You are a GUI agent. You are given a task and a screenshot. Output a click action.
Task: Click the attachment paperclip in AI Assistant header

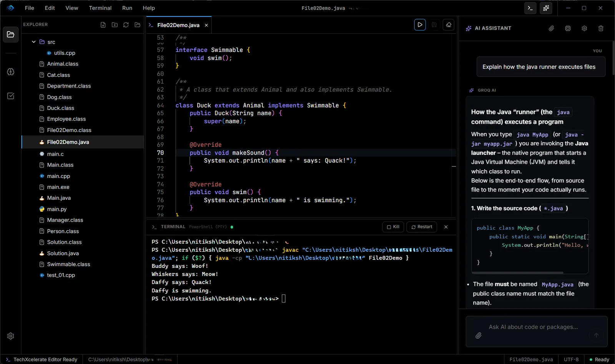click(551, 28)
